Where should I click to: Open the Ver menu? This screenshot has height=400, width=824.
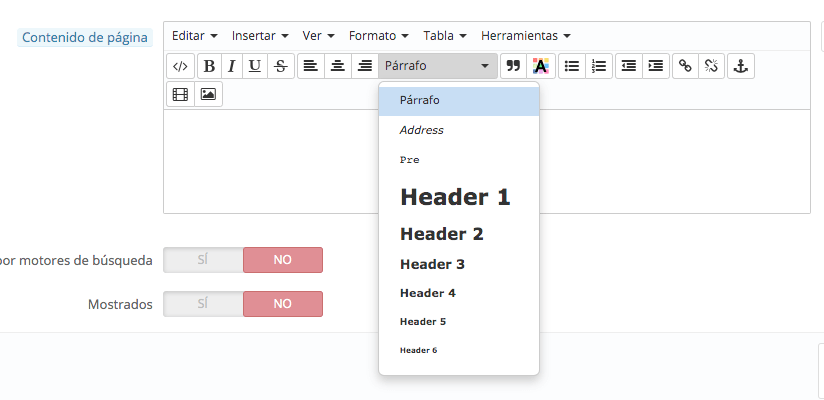coord(318,36)
